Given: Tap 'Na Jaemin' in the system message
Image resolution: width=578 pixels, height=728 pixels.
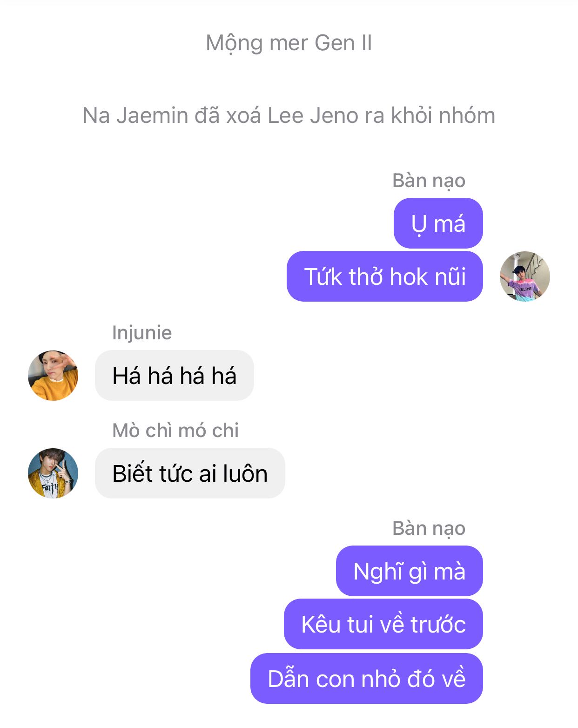Looking at the screenshot, I should click(x=135, y=115).
